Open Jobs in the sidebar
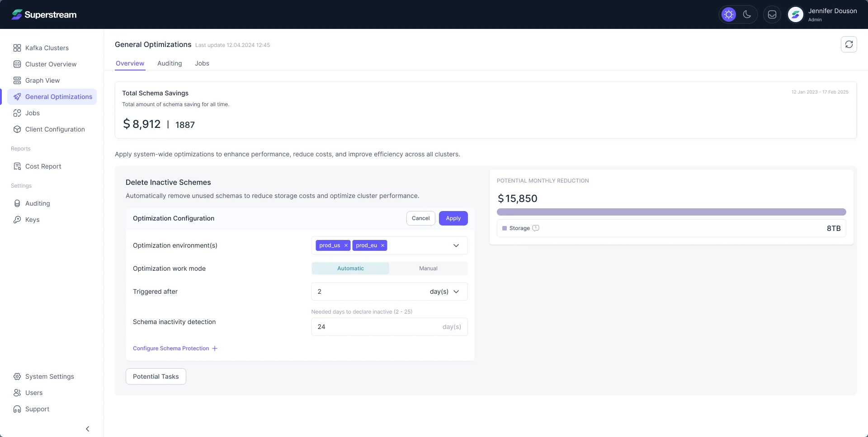Viewport: 868px width, 437px height. click(x=52, y=113)
